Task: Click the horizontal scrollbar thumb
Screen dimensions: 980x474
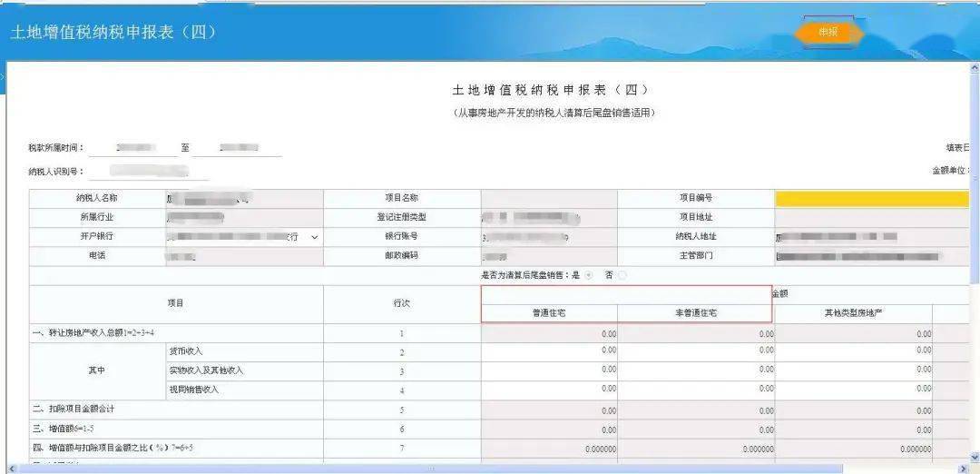Action: coord(430,469)
